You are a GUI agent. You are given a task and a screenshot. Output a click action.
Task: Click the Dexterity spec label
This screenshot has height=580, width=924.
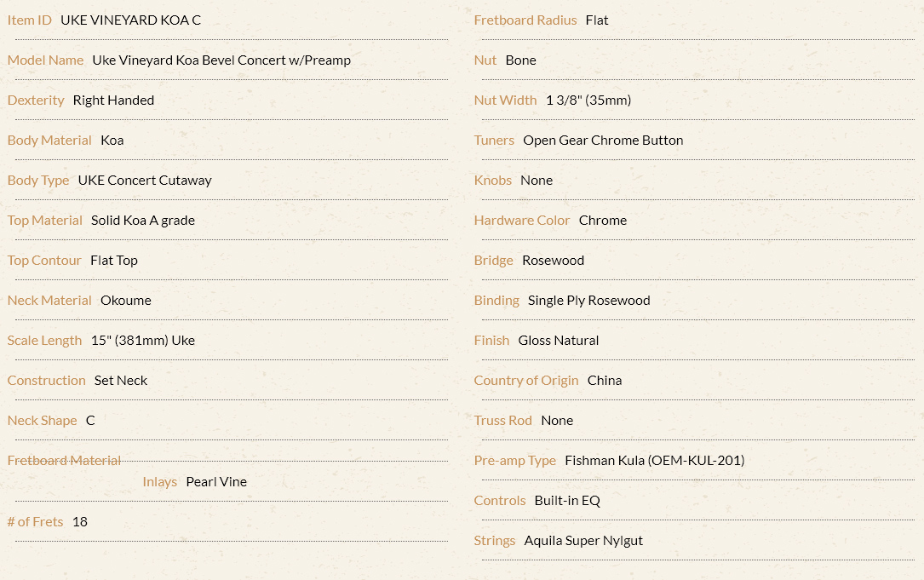tap(36, 100)
